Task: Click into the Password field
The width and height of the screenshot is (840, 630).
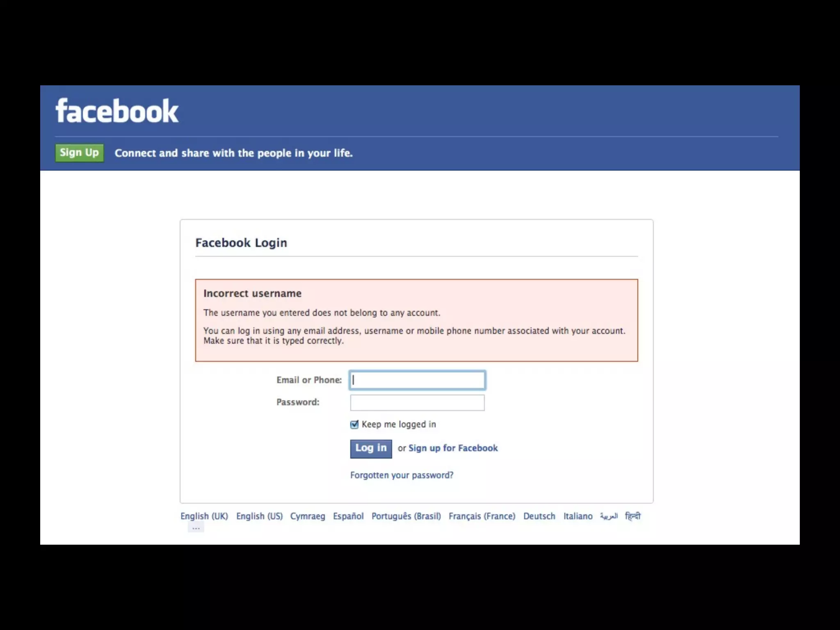Action: 417,402
